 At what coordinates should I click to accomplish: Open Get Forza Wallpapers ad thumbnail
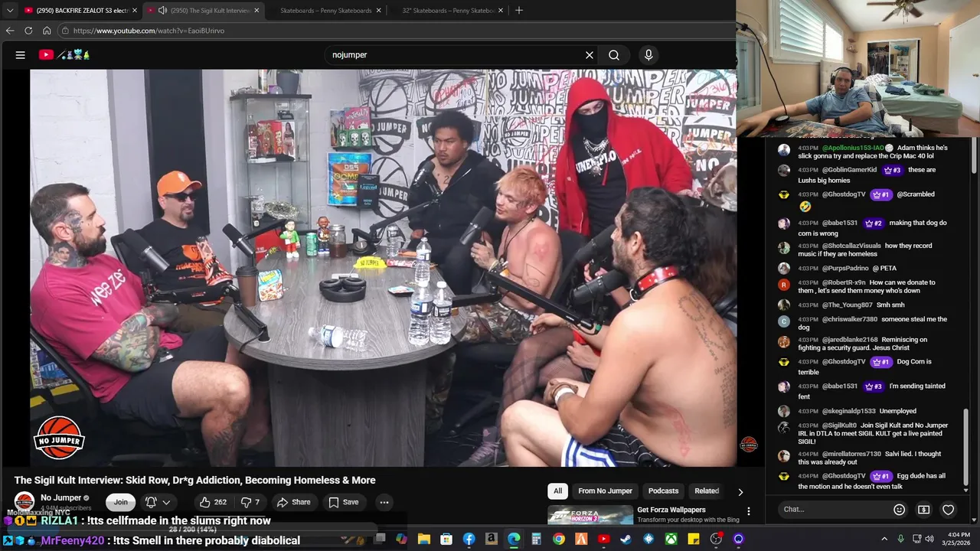pyautogui.click(x=590, y=515)
